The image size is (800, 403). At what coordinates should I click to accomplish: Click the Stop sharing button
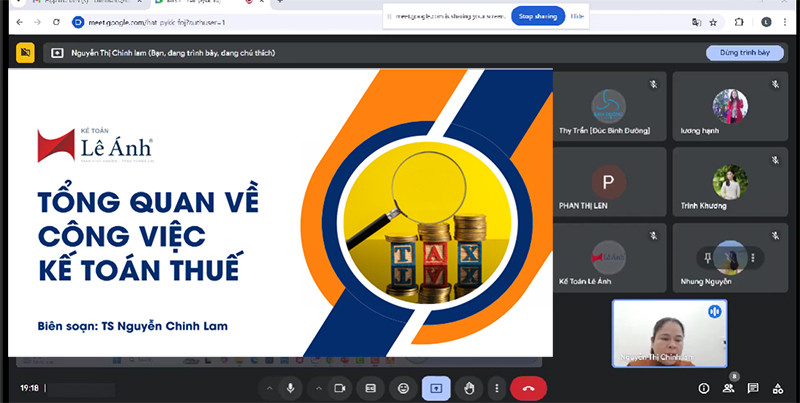(x=538, y=15)
